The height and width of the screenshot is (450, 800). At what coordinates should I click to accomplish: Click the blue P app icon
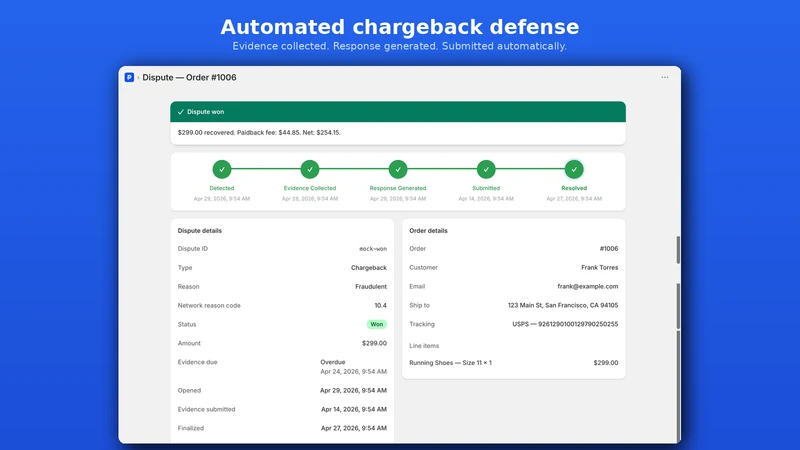(129, 77)
